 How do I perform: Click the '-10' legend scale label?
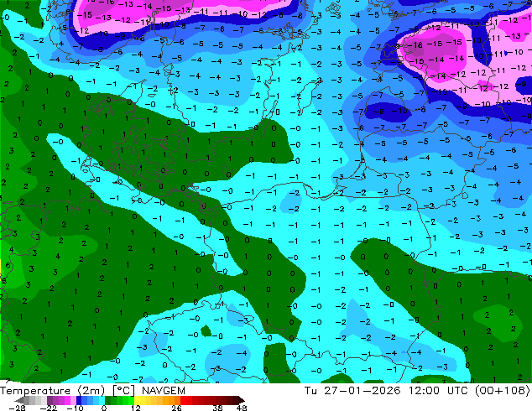point(75,408)
